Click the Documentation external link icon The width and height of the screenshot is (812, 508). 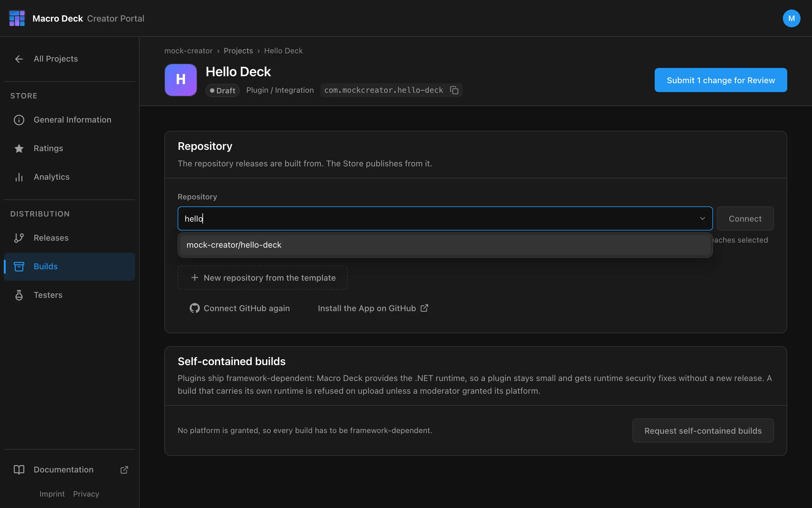click(x=124, y=469)
